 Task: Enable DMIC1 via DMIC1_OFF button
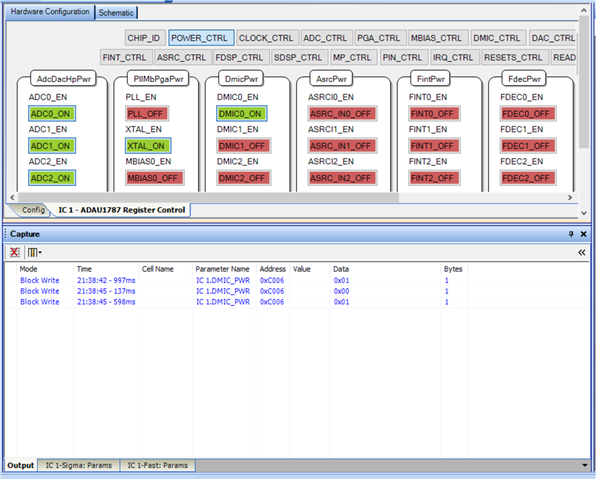coord(243,146)
